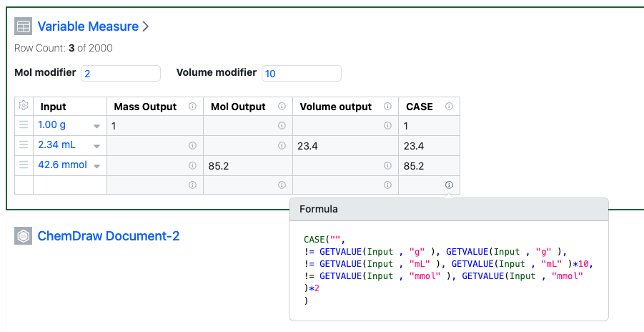Screen dimensions: 644x332
Task: Grab the drag handle of the 1.00 g row
Action: point(24,125)
